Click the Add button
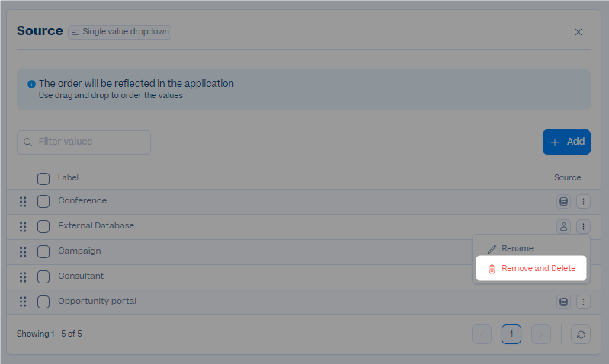Viewport: 609px width, 364px height. (566, 142)
